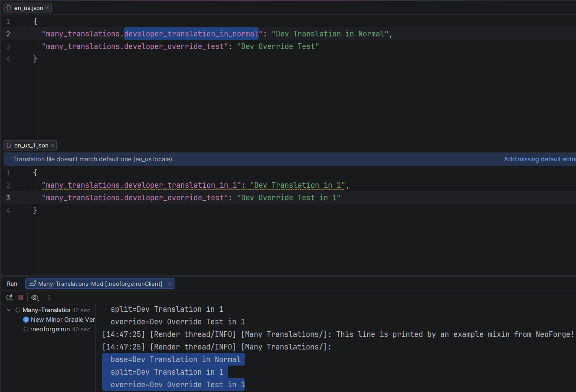576x392 pixels.
Task: Collapse the Many-Translations build tree node
Action: 9,310
